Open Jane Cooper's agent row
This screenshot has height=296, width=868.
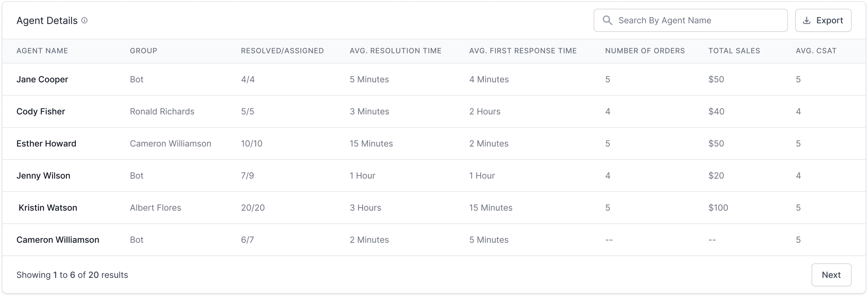[x=42, y=79]
